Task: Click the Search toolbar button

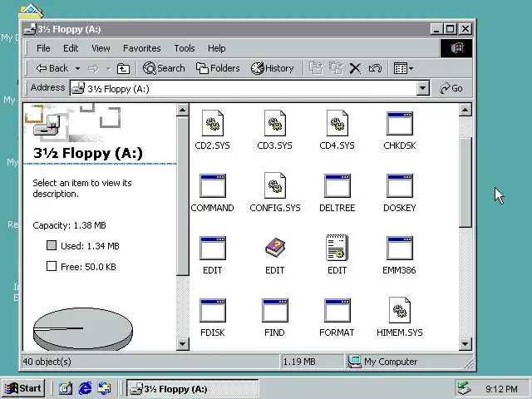Action: 164,68
